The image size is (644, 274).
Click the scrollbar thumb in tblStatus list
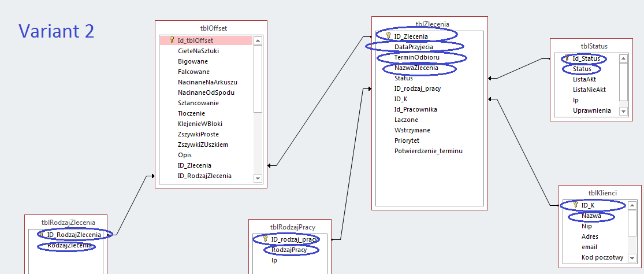click(x=623, y=82)
